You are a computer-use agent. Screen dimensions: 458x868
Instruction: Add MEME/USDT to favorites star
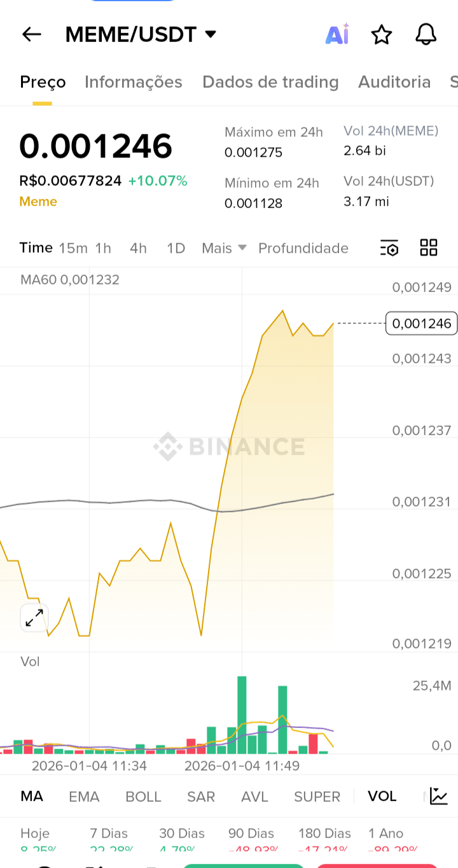click(382, 34)
